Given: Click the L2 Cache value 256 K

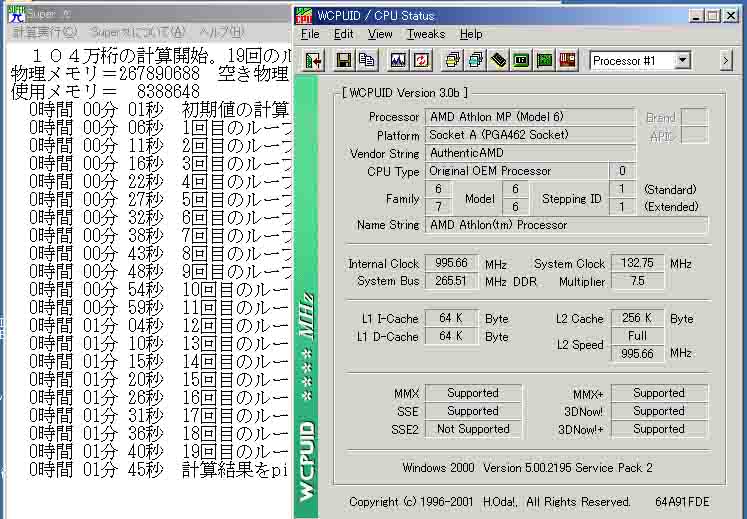Looking at the screenshot, I should point(637,318).
